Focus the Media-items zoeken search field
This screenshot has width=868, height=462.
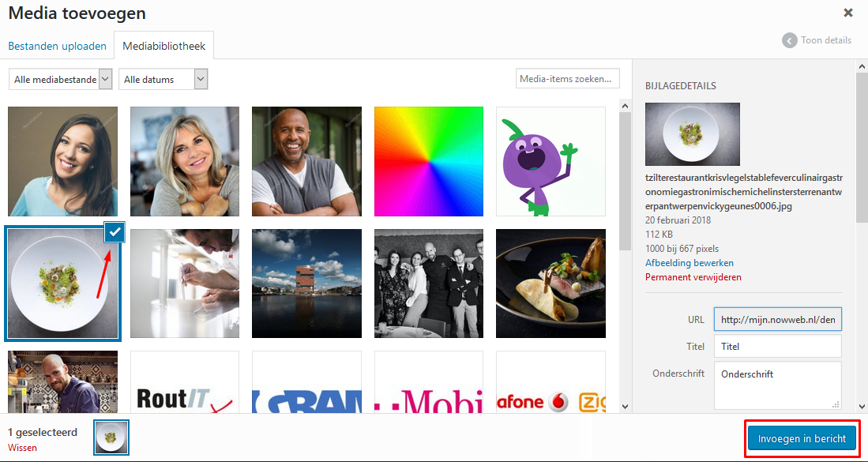coord(567,78)
